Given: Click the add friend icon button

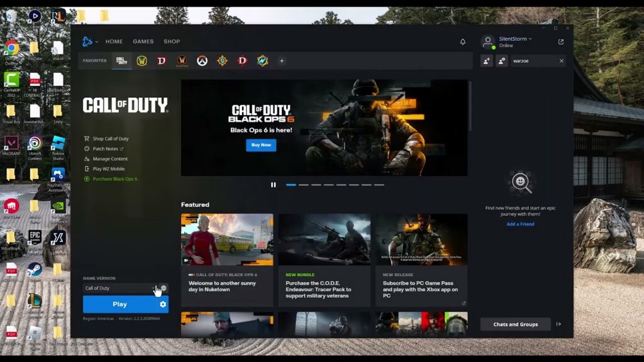Looking at the screenshot, I should [487, 61].
